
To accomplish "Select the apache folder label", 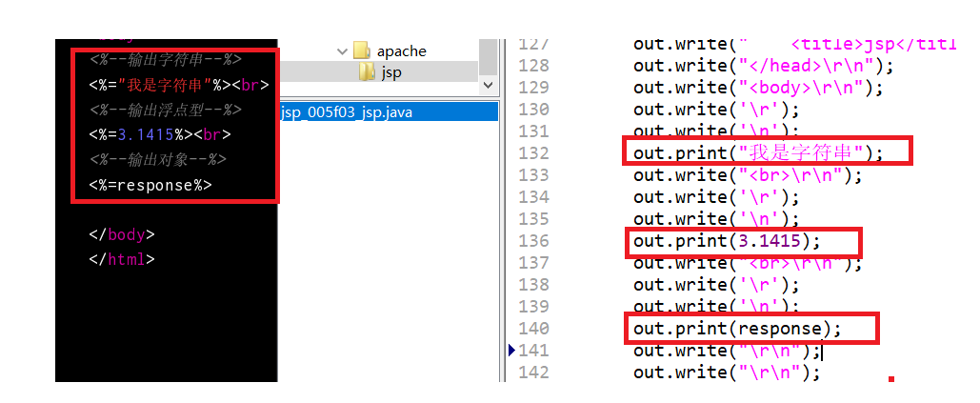I will pyautogui.click(x=402, y=50).
